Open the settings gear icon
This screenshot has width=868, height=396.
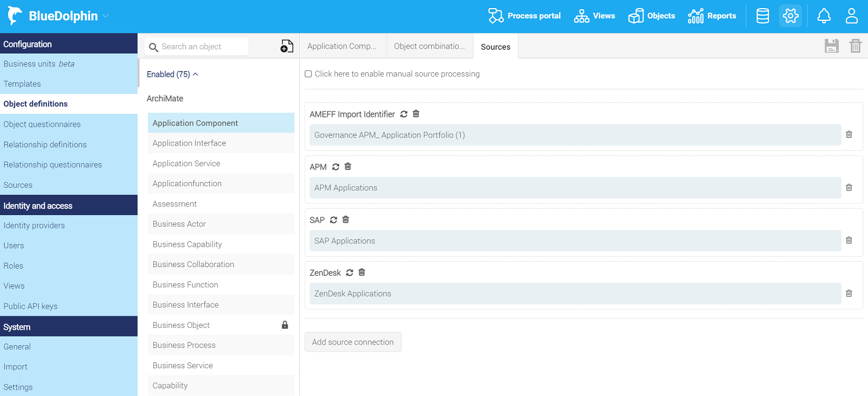pos(790,16)
